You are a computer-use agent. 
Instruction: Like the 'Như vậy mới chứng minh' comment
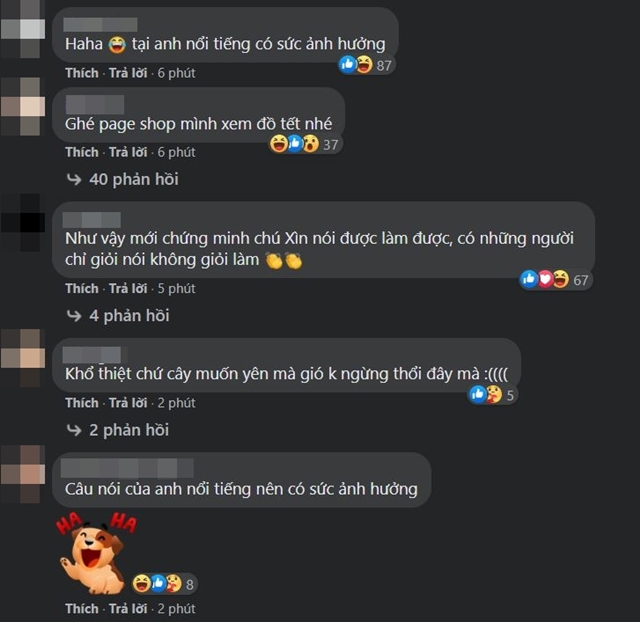point(82,289)
